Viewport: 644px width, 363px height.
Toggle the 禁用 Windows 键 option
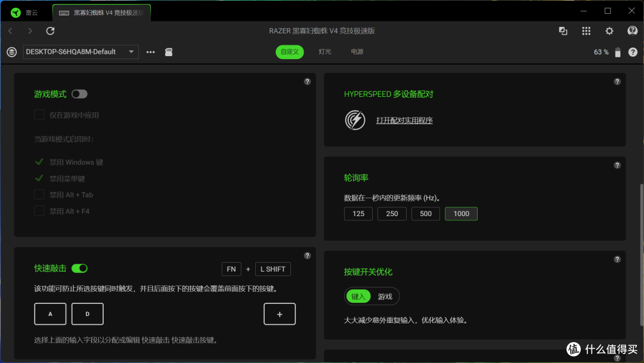39,162
